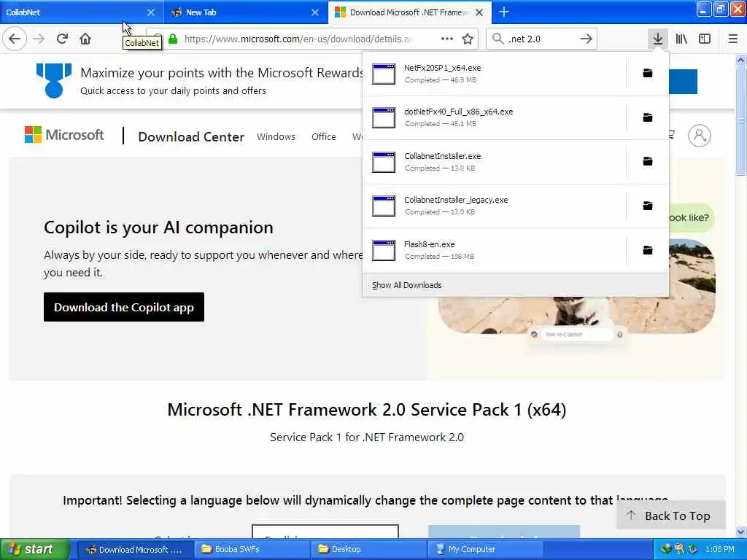Screen dimensions: 747x560
Task: Open the Windows Start menu
Action: [x=35, y=549]
